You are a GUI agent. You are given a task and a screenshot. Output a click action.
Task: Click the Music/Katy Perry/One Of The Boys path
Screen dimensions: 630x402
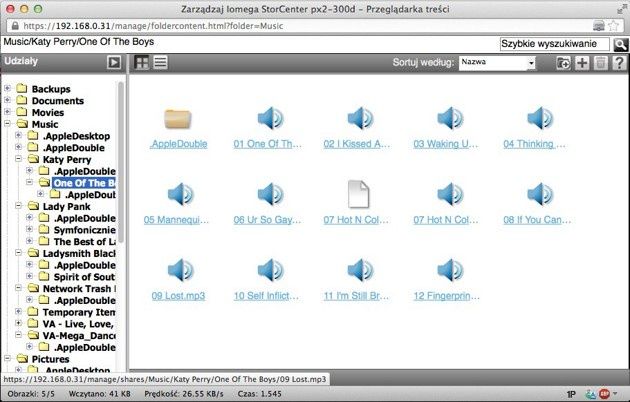[79, 42]
